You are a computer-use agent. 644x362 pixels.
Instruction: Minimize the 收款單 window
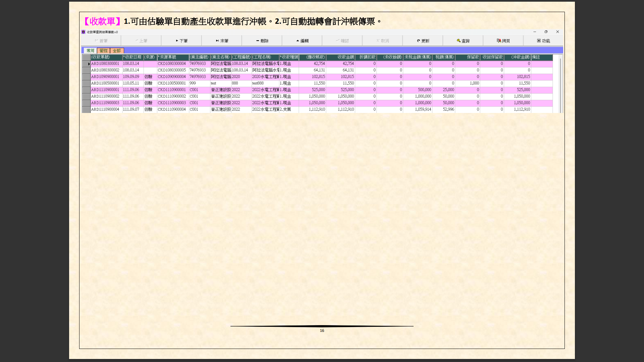click(x=535, y=32)
